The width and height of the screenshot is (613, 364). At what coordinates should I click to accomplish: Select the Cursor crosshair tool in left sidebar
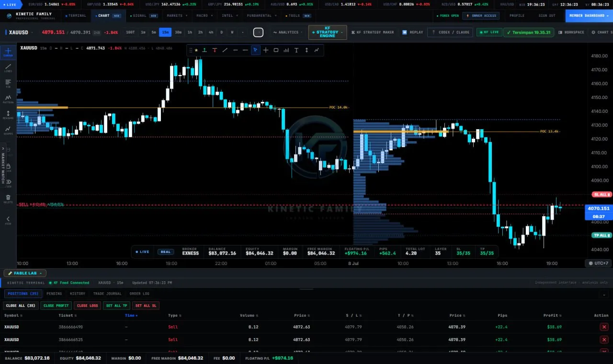(8, 52)
